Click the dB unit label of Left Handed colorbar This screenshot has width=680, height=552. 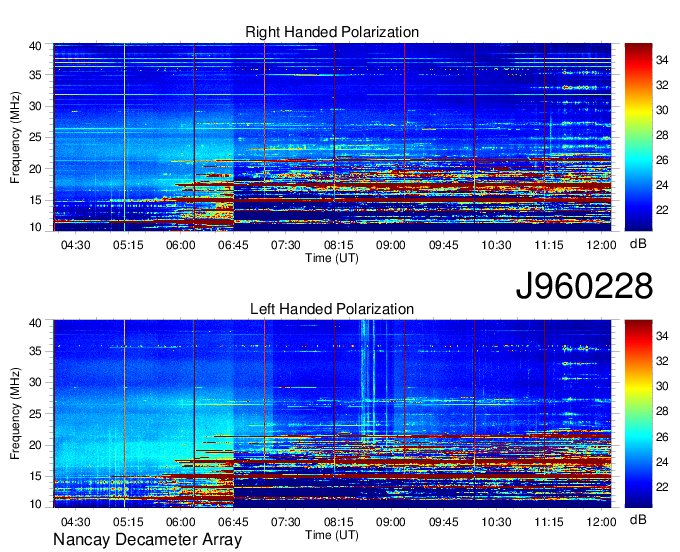coord(638,519)
